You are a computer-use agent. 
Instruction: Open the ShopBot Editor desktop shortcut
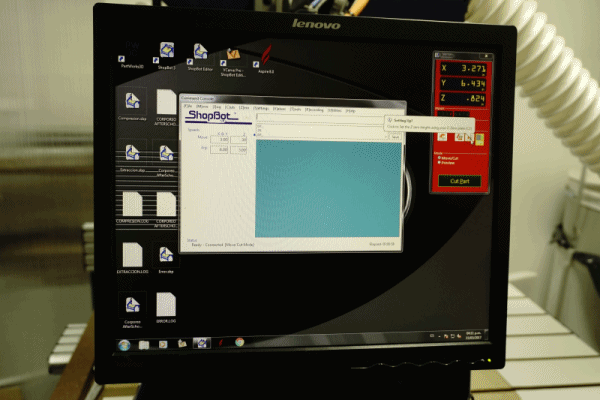pyautogui.click(x=200, y=57)
